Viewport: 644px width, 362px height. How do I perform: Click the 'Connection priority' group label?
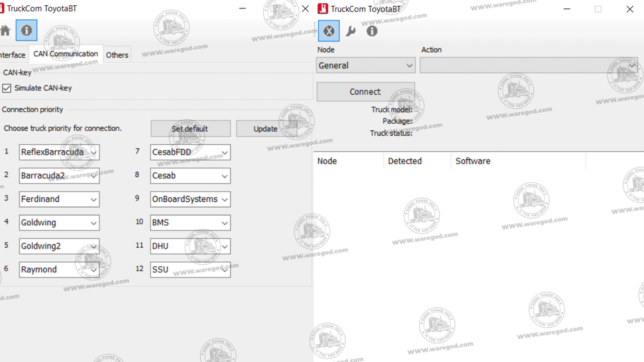point(33,110)
